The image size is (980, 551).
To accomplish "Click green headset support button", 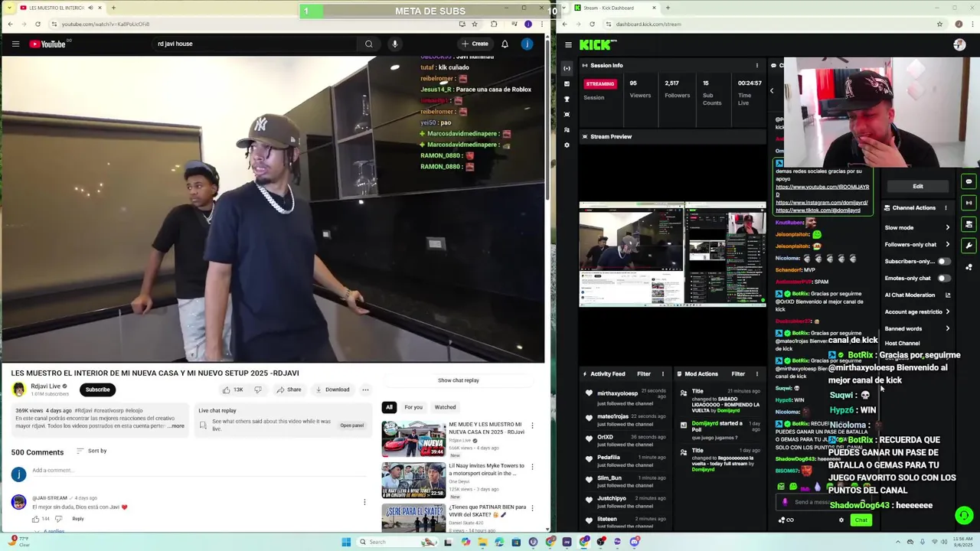I will pos(964,515).
